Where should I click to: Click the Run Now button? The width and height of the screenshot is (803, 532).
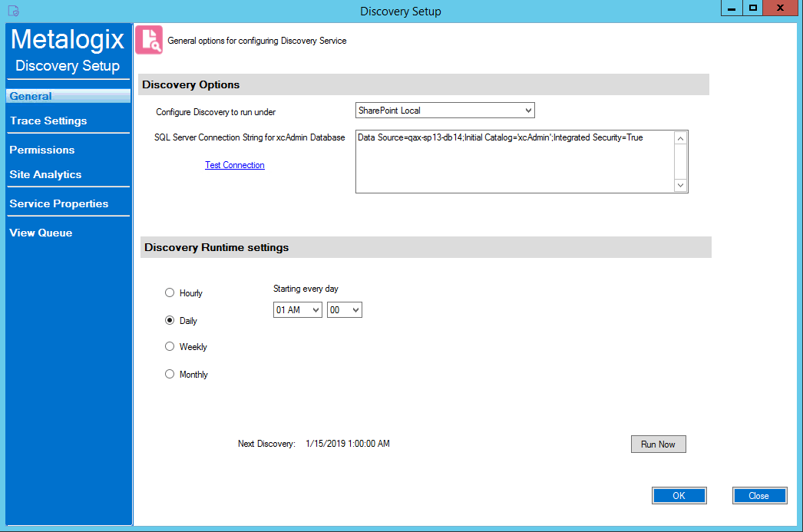pyautogui.click(x=658, y=444)
